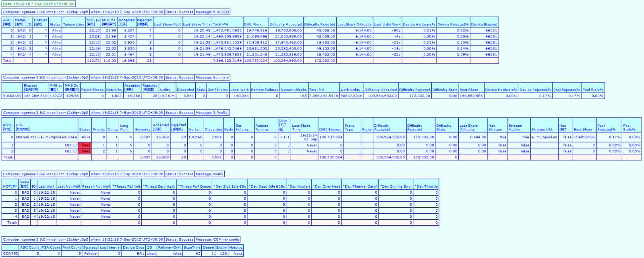Select the eu.multipool.us Stratum URL cell
This screenshot has height=258, width=644.
pos(544,137)
